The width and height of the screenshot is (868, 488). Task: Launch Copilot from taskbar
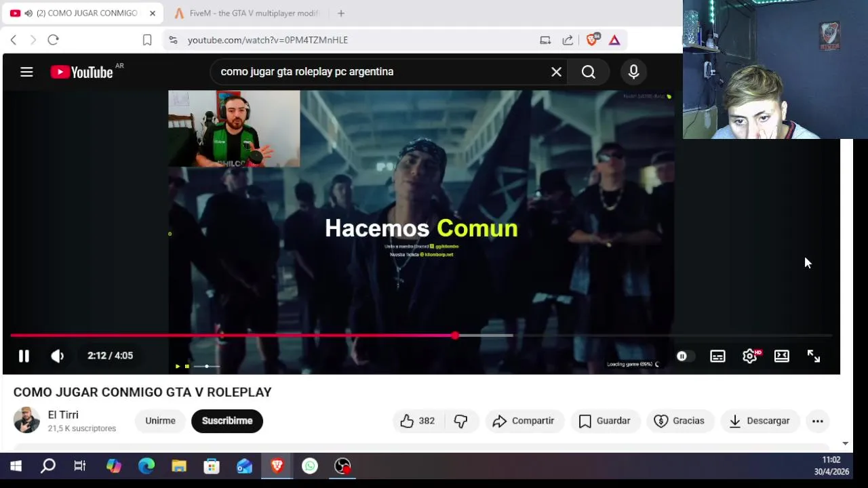pyautogui.click(x=113, y=466)
